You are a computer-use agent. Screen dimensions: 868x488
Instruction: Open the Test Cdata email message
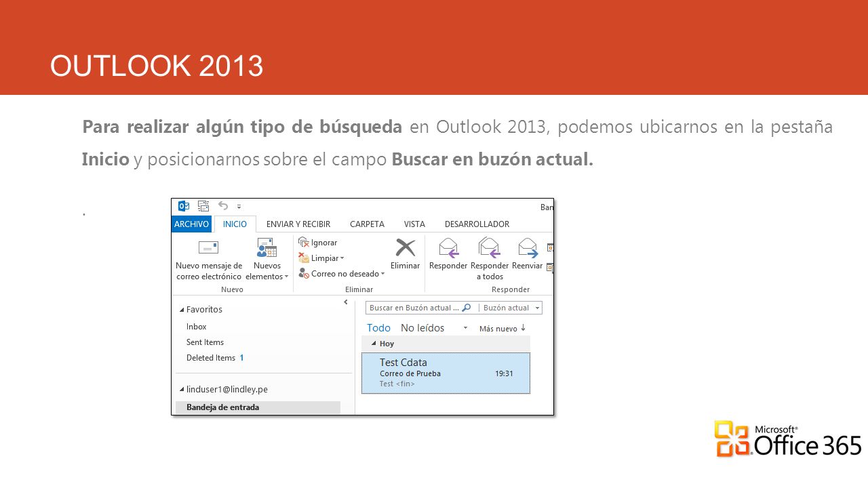point(446,373)
